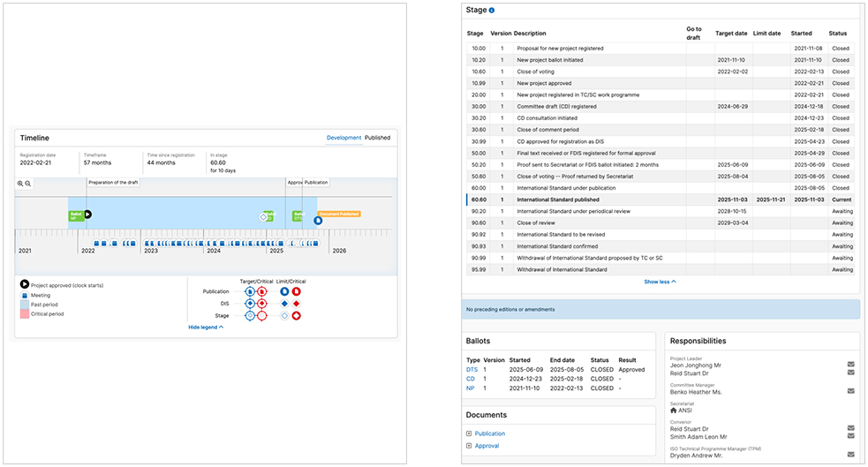The height and width of the screenshot is (467, 868).
Task: Select the Development timeline tab
Action: (343, 138)
